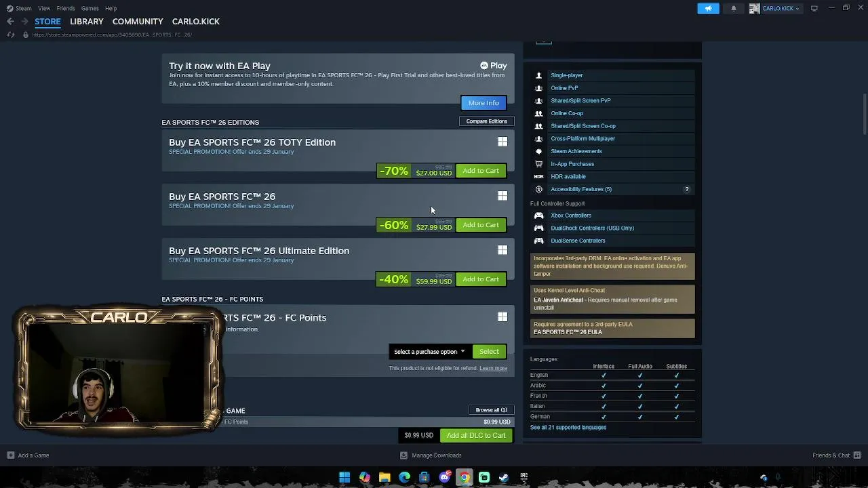Click the Cross-Platform Multiplayer link
Viewport: 868px width, 488px height.
[x=583, y=139]
